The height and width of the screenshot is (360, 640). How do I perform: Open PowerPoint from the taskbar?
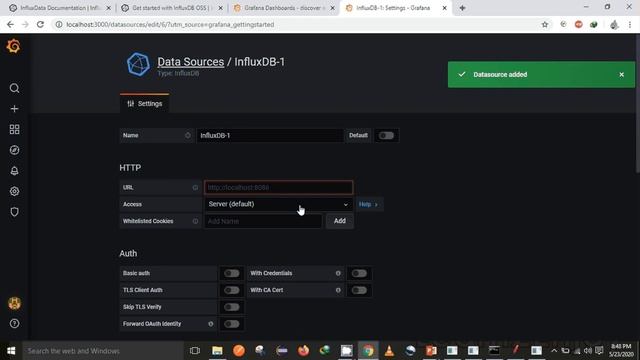pos(431,351)
